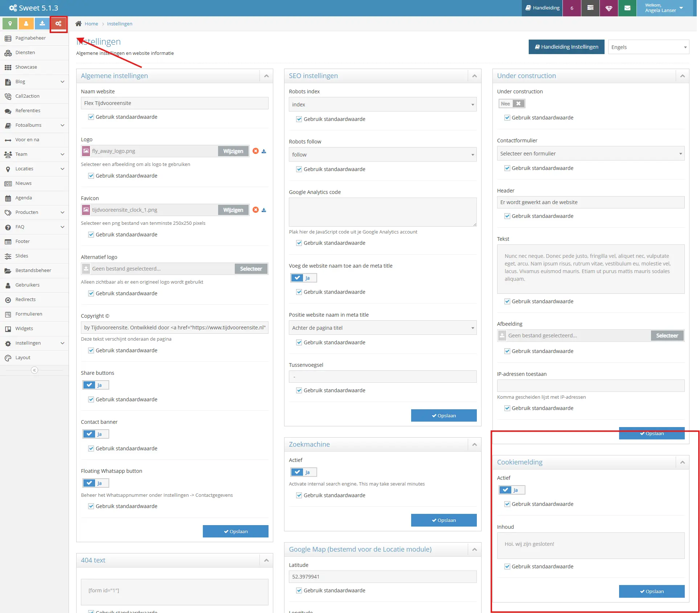The width and height of the screenshot is (700, 613).
Task: Click Wijzigen for the Logo file
Action: pos(233,151)
